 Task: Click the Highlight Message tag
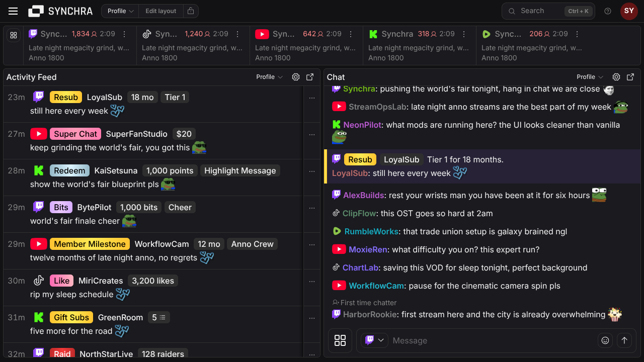(x=240, y=170)
